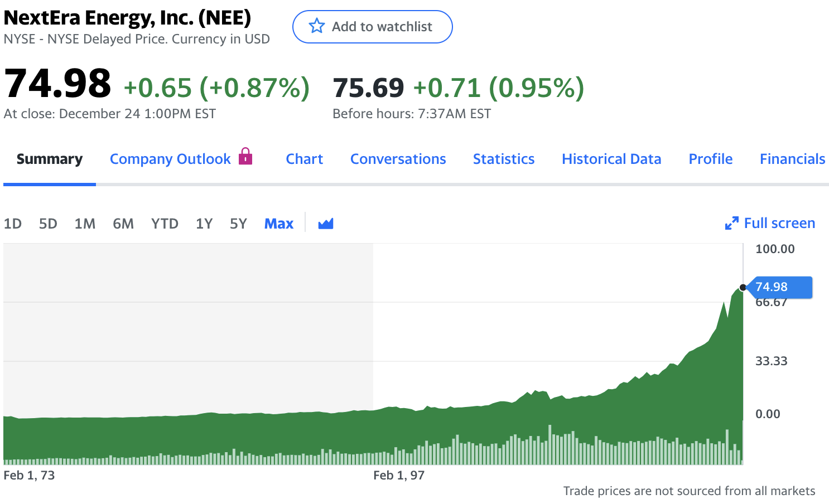Select the 1M chart range

(85, 224)
